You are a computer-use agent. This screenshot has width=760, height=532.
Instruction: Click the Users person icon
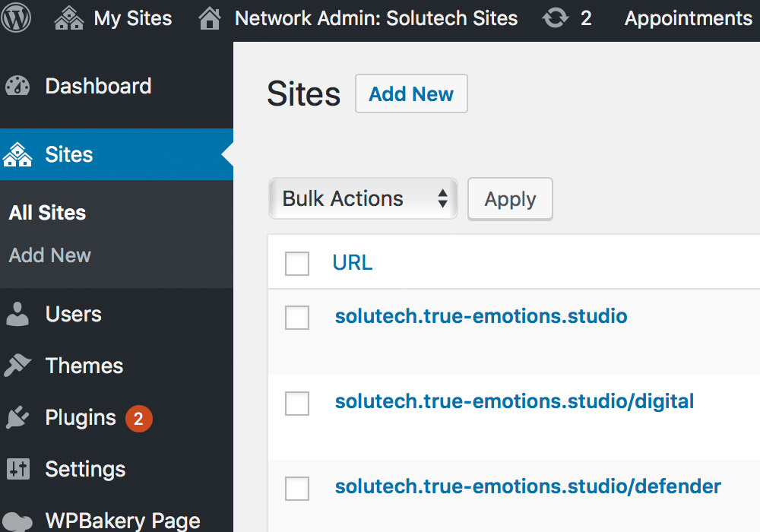tap(17, 314)
